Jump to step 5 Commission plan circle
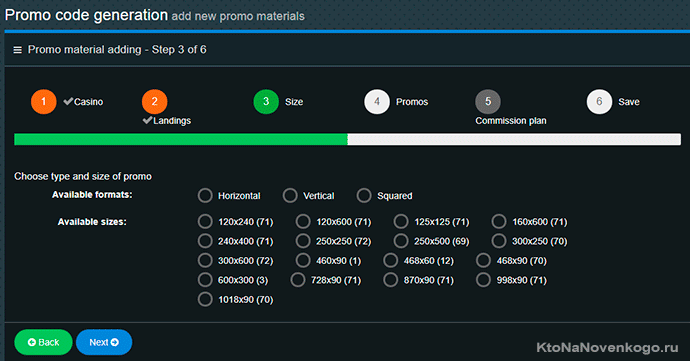Screen dimensions: 690x361 click(488, 102)
